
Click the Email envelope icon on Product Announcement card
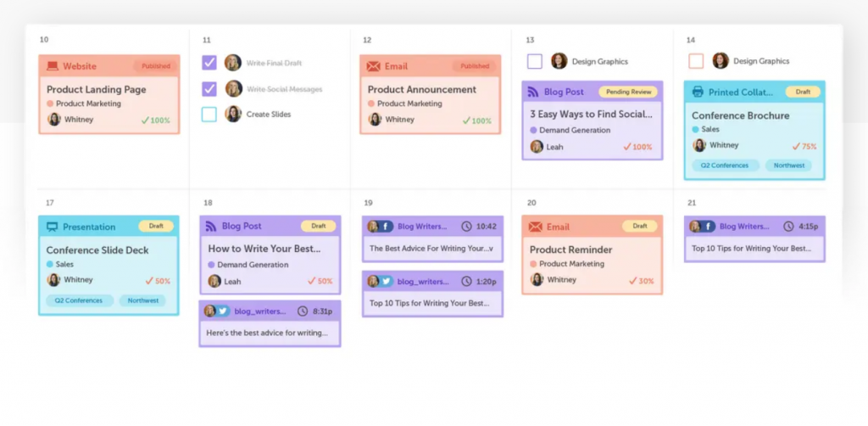[373, 66]
